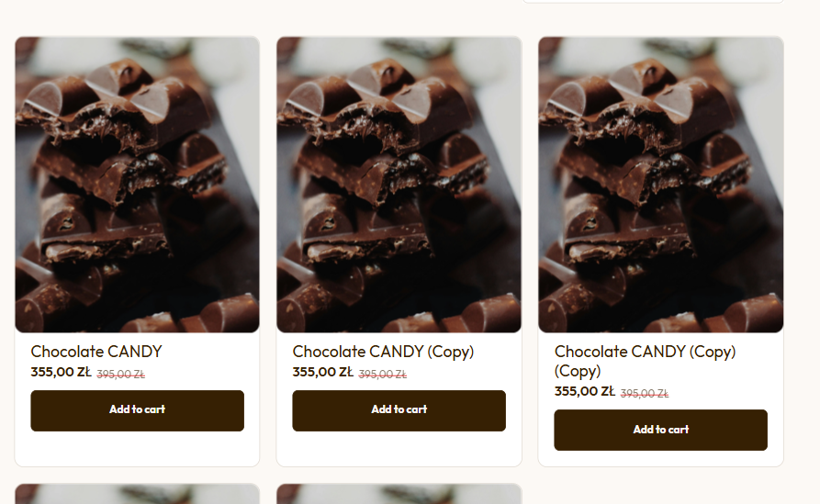820x504 pixels.
Task: Click the white card area below the second Add to cart
Action: [x=399, y=449]
